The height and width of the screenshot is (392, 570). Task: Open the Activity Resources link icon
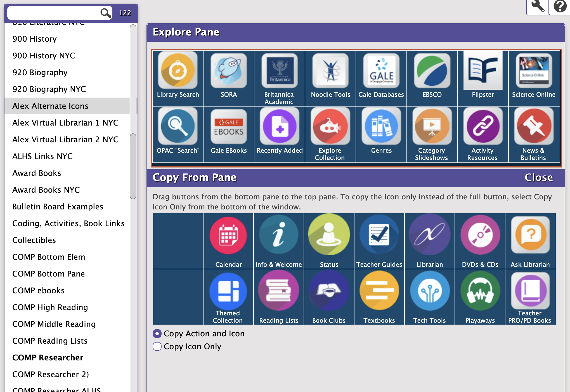483,126
